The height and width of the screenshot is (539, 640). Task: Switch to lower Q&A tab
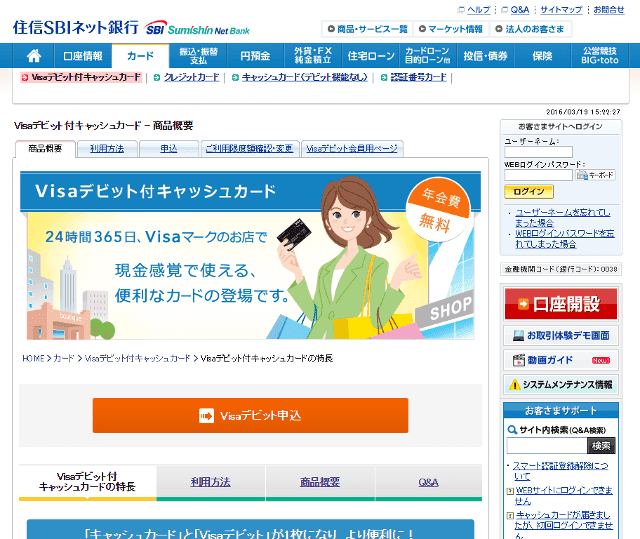(x=428, y=482)
